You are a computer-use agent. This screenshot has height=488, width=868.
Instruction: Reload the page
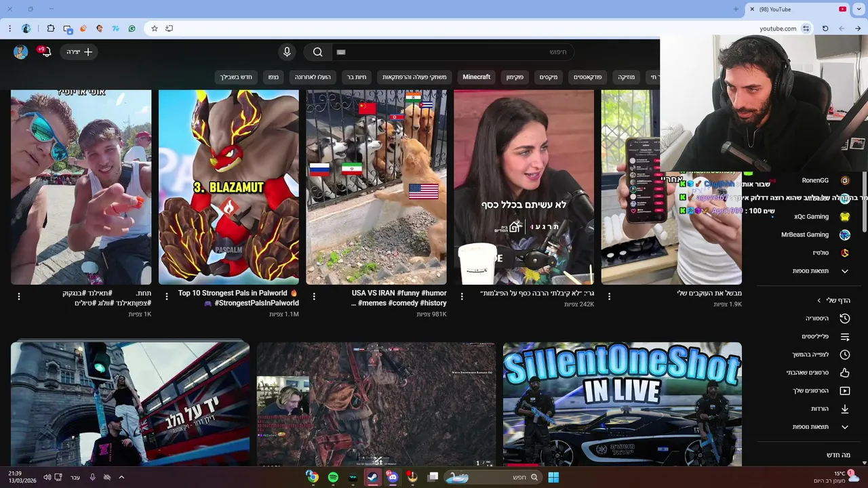825,28
